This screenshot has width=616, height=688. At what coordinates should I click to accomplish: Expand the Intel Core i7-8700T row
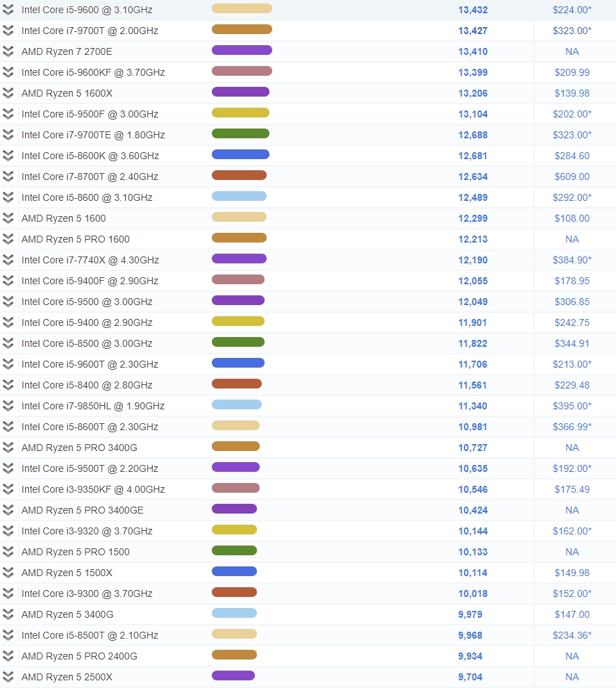[x=8, y=177]
